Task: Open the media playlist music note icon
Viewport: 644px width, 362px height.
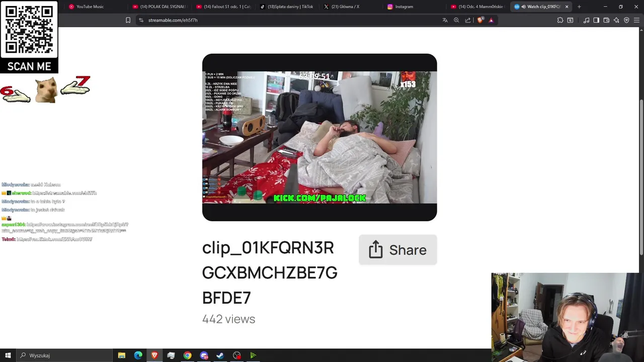Action: coord(586,20)
